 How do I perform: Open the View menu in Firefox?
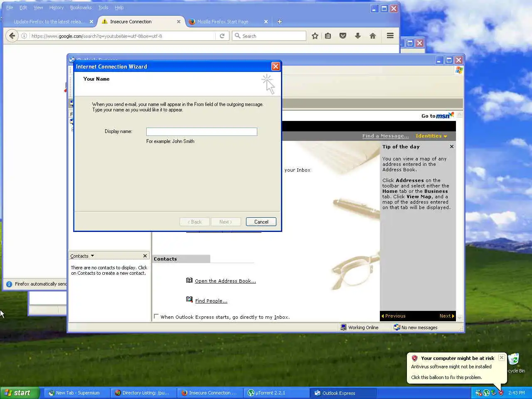tap(38, 7)
